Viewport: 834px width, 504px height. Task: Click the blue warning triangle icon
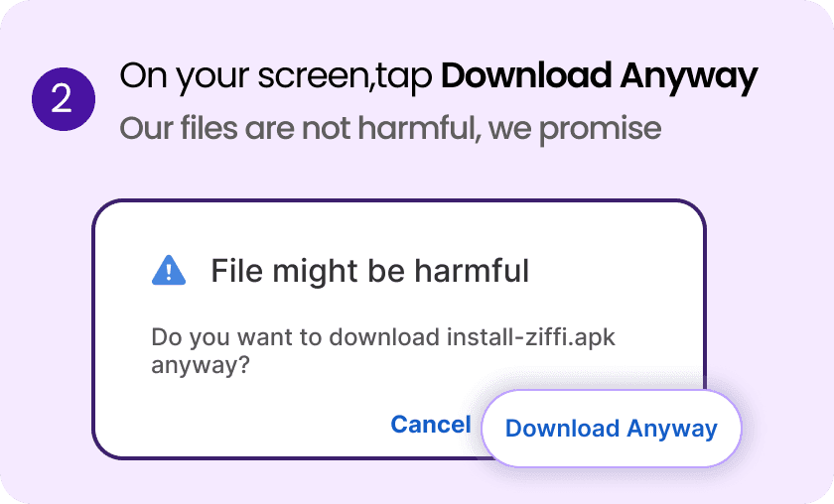[169, 270]
